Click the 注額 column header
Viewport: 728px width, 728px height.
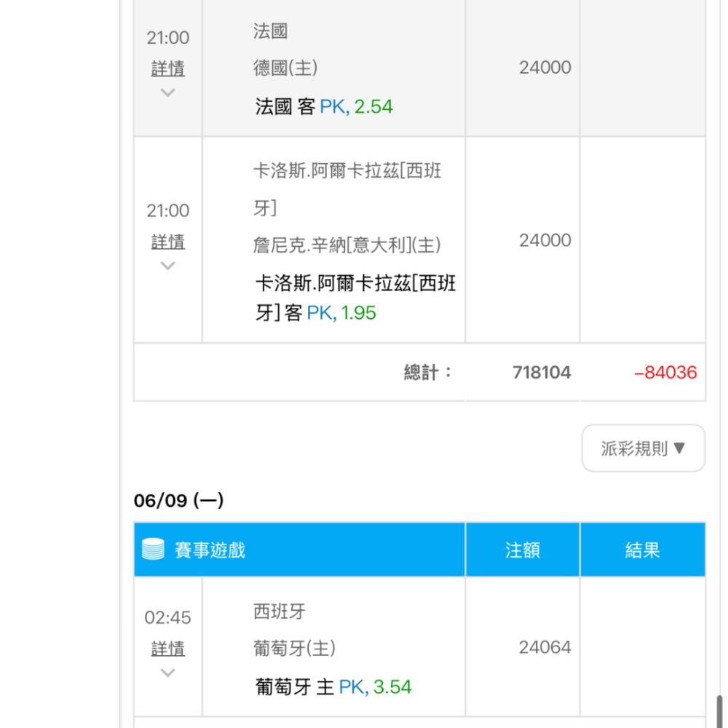(522, 550)
